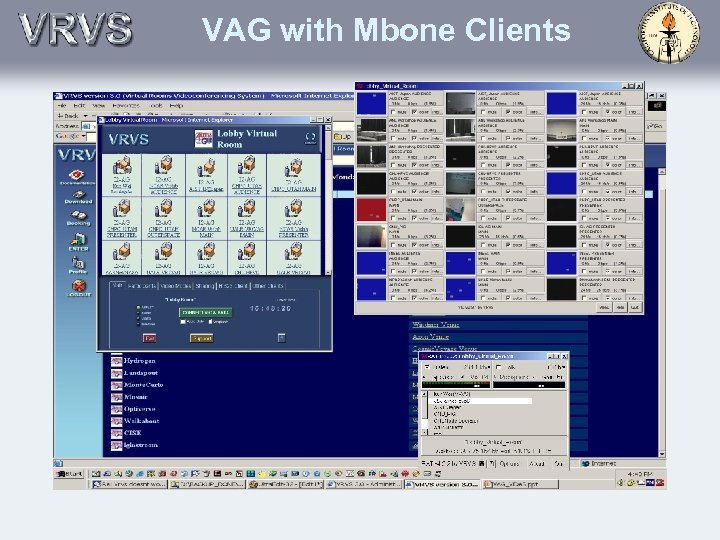Viewport: 720px width, 540px height.
Task: Switch to the Other Clients tab
Action: pos(268,286)
